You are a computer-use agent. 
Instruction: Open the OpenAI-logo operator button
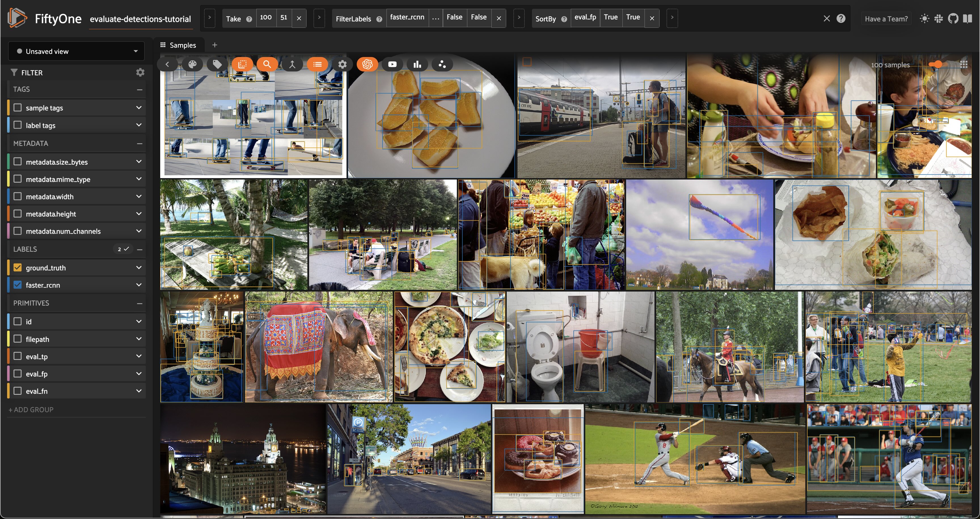(367, 64)
